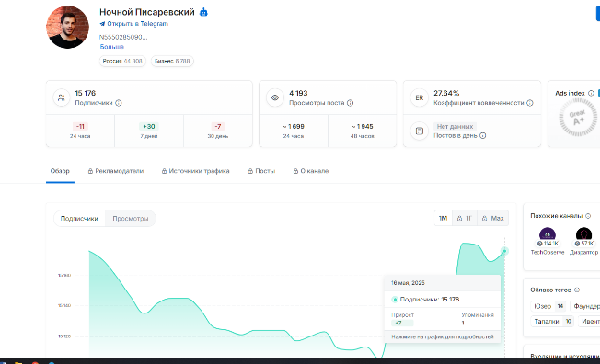Click the ER circle icon
Screen dimensions: 600x364
point(420,97)
